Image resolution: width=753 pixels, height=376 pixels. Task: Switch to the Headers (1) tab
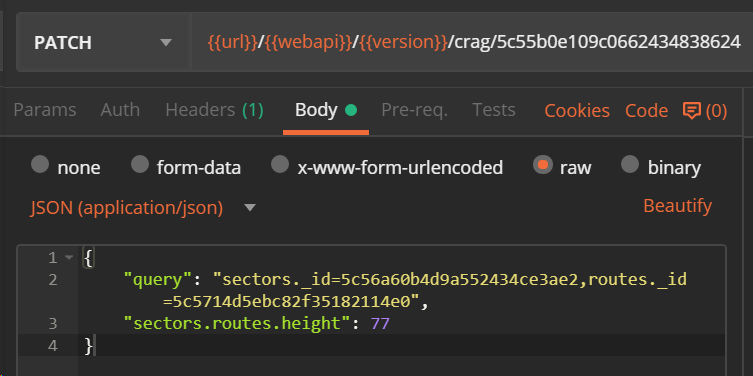214,110
